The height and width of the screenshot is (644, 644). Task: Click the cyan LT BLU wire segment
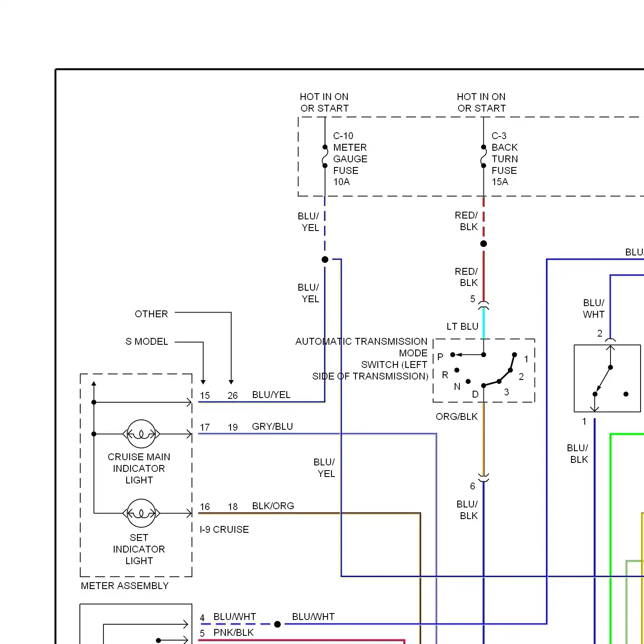tap(483, 323)
